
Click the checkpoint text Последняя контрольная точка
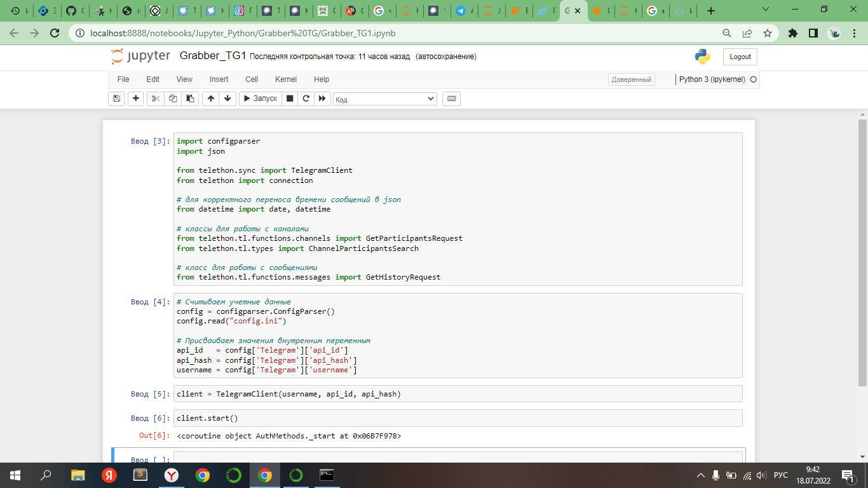[330, 57]
